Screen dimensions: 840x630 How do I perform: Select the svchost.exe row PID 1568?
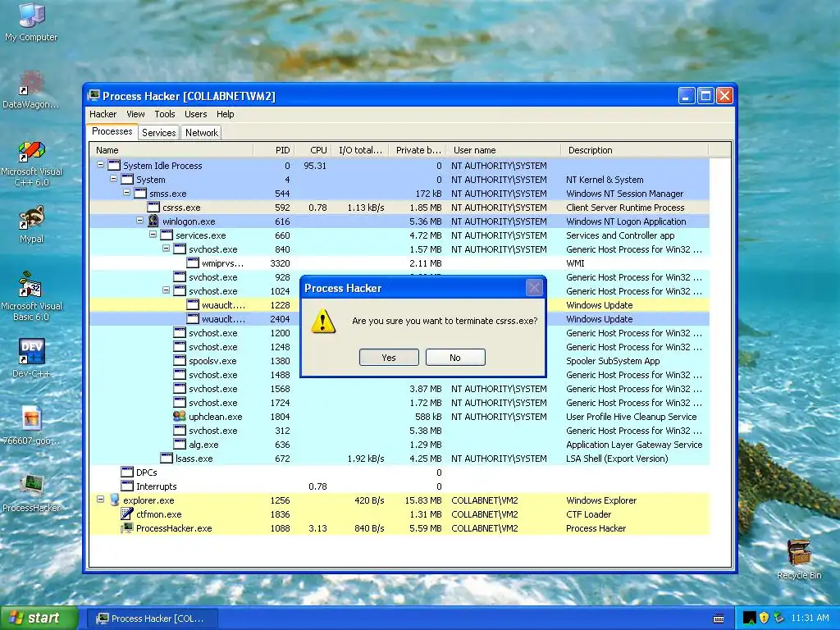coord(399,388)
